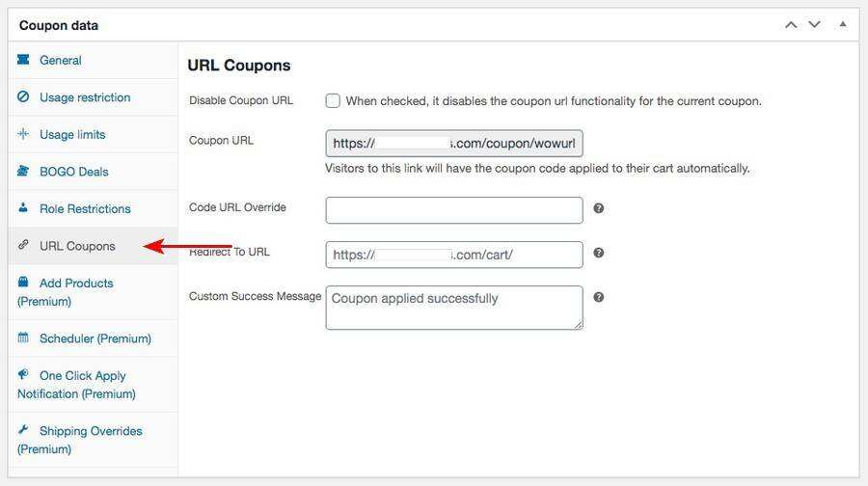Image resolution: width=868 pixels, height=486 pixels.
Task: Click the BOGO Deals icon
Action: tap(23, 172)
